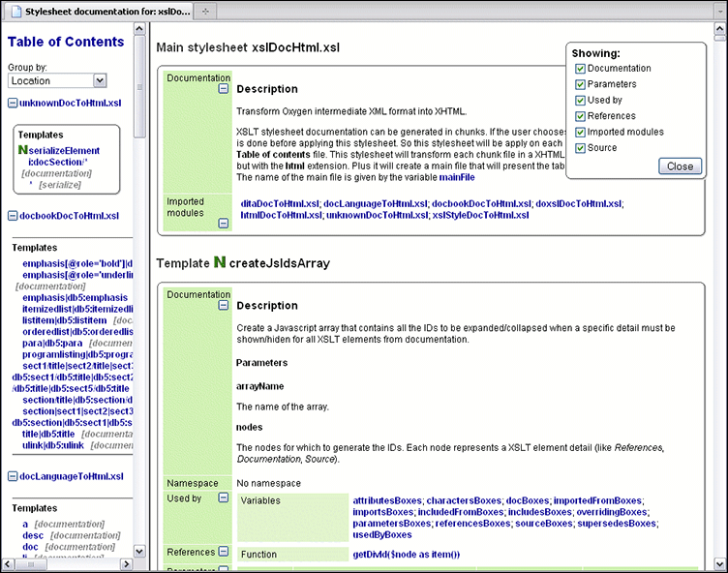The image size is (728, 573).
Task: Click the Close button in Showing panel
Action: (x=680, y=166)
